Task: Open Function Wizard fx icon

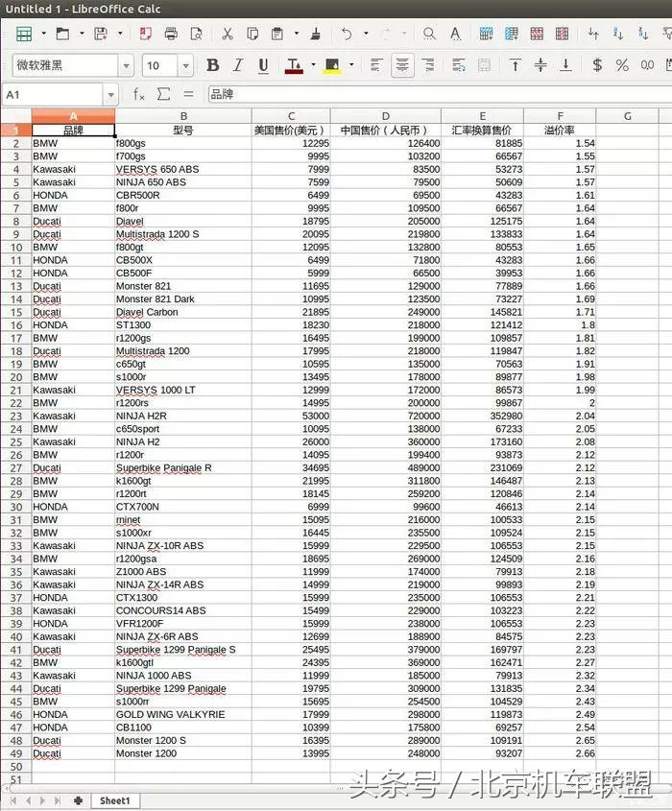Action: click(138, 94)
